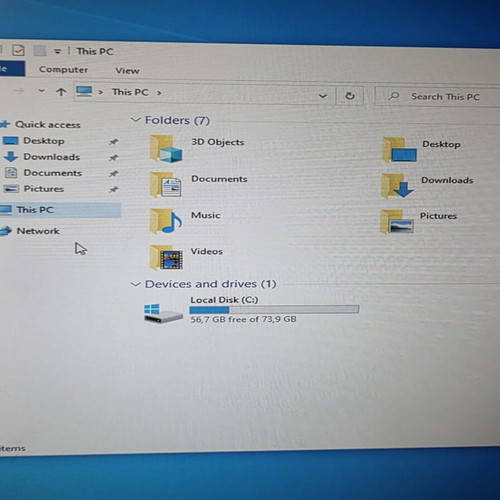Image resolution: width=500 pixels, height=500 pixels.
Task: Expand the root chevron before This PC breadcrumb
Action: [100, 92]
